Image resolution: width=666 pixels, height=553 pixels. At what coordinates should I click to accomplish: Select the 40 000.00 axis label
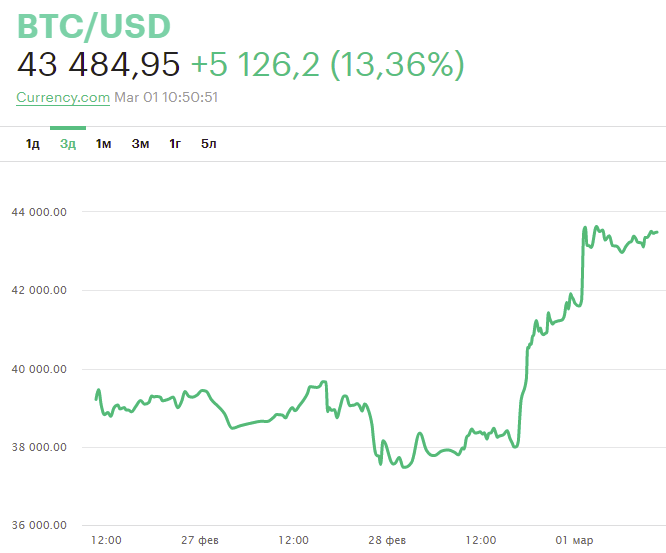pos(39,369)
